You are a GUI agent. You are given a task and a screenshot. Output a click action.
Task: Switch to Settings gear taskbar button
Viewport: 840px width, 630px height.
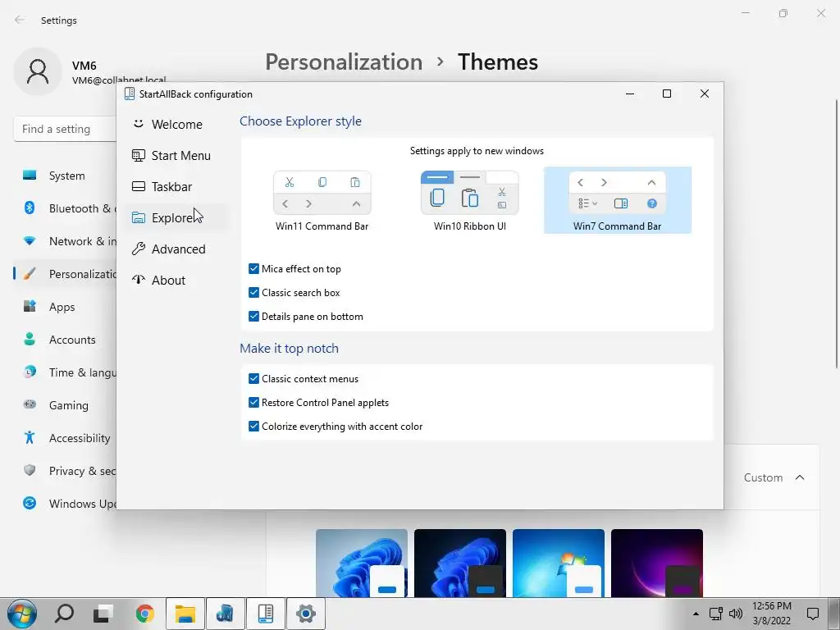[x=306, y=614]
